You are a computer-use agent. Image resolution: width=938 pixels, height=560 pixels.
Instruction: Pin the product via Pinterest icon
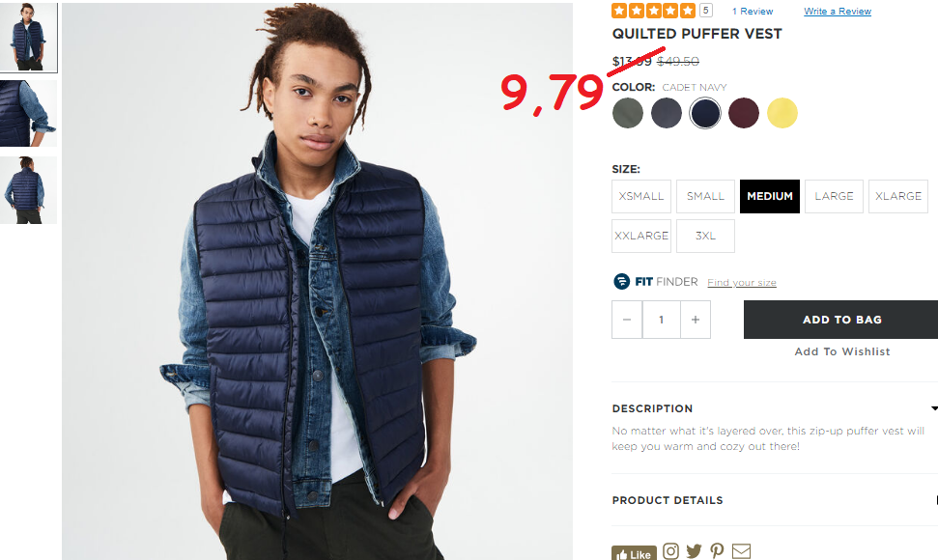click(717, 551)
